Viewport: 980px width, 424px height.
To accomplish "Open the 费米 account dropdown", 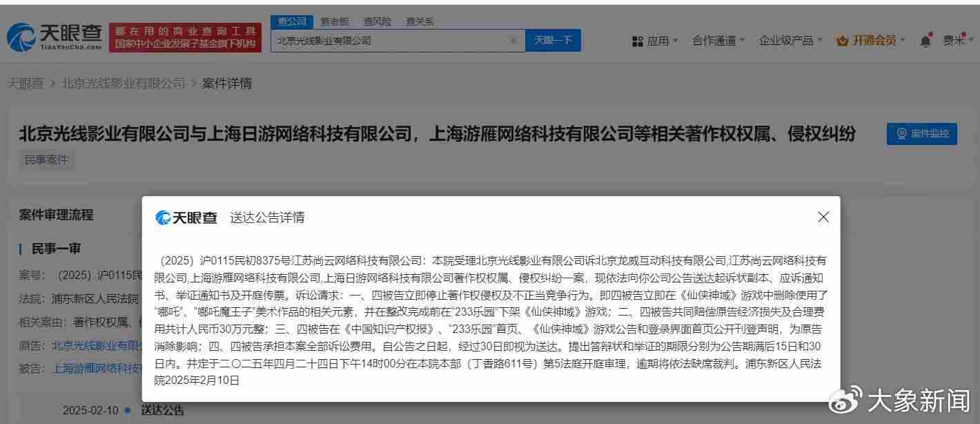I will pyautogui.click(x=959, y=41).
